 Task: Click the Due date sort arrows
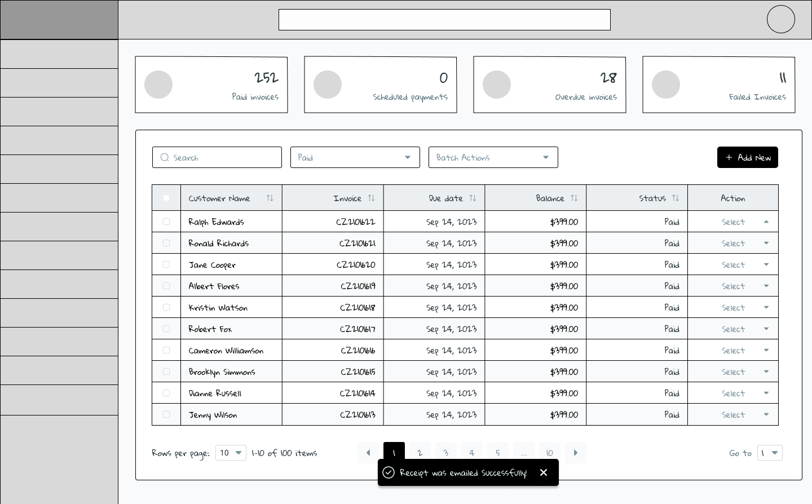coord(473,198)
